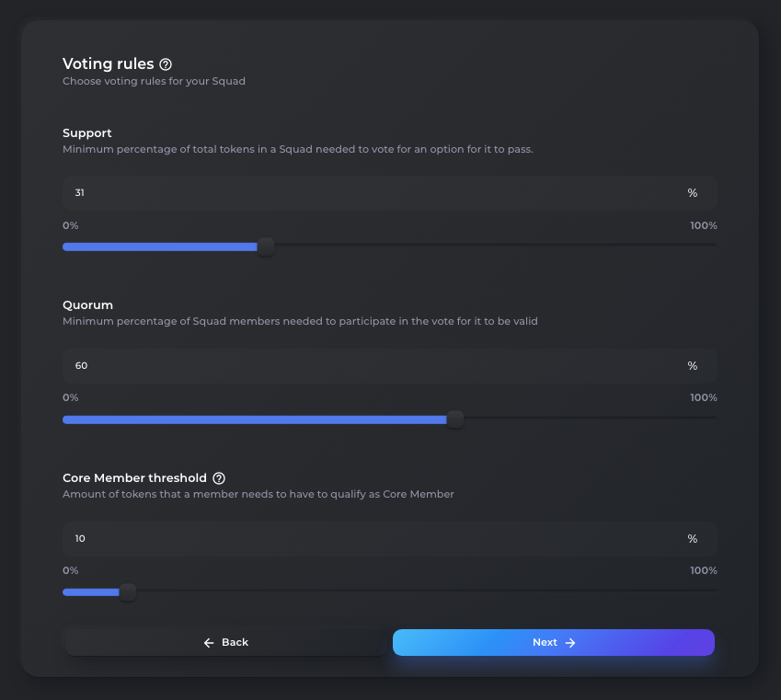
Task: Click the percent symbol in Quorum field
Action: [693, 366]
